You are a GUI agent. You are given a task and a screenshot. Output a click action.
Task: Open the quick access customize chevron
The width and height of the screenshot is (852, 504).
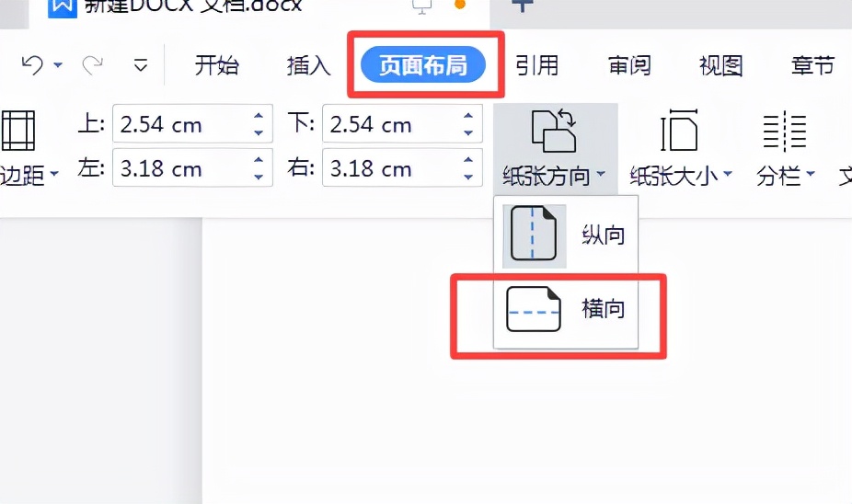(141, 65)
